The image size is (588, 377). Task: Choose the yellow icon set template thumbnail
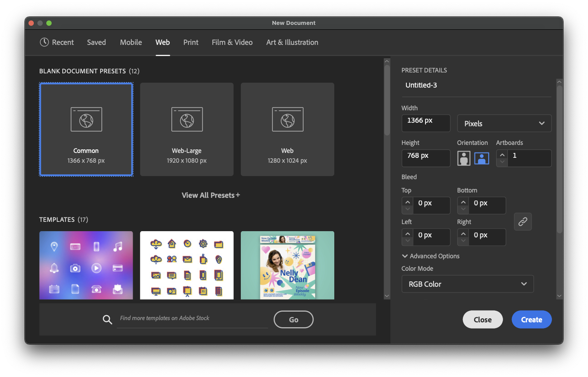[x=187, y=265]
